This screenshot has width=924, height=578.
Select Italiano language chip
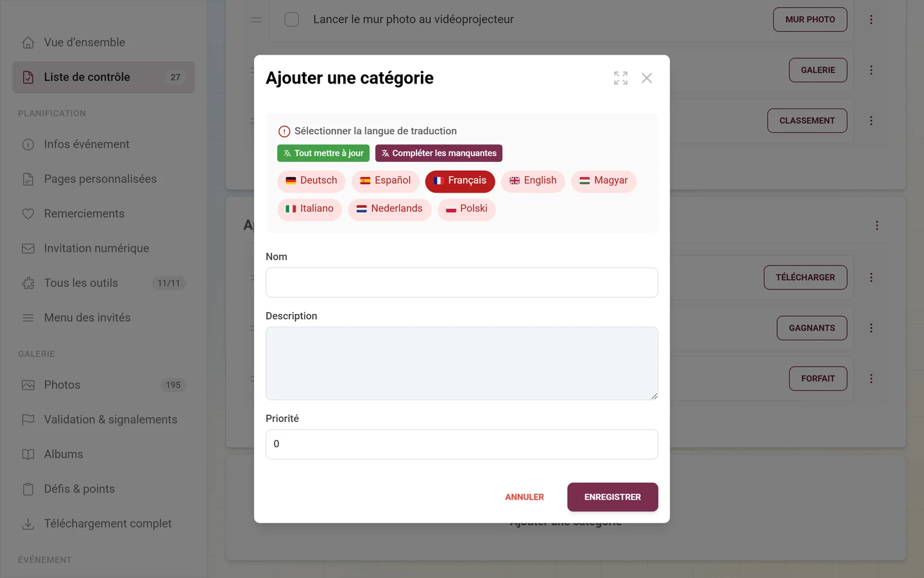309,209
